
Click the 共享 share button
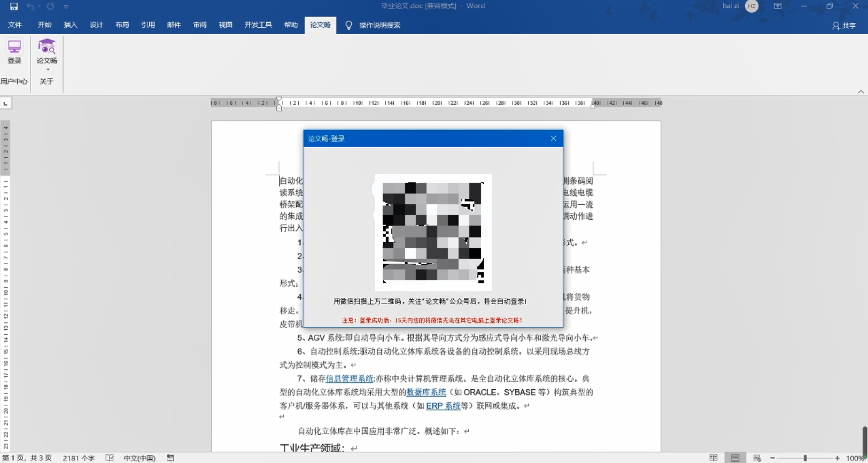(x=844, y=26)
